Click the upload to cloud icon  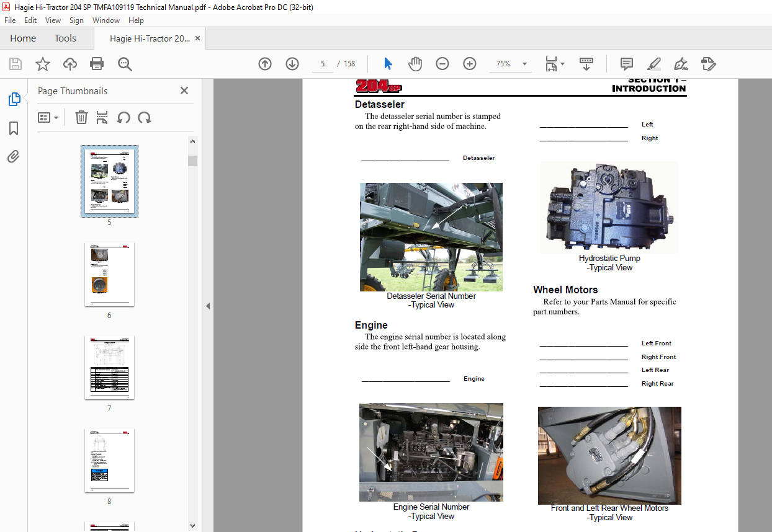[70, 64]
